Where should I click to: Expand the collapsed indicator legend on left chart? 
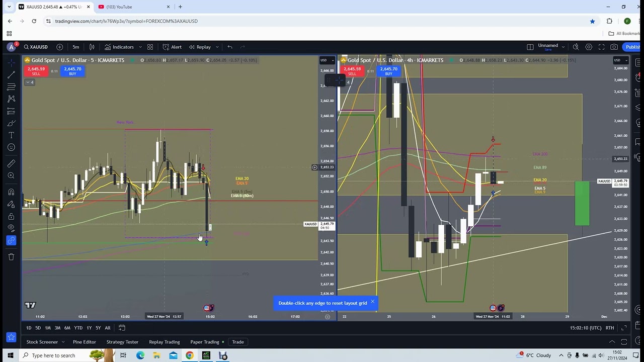[x=30, y=82]
